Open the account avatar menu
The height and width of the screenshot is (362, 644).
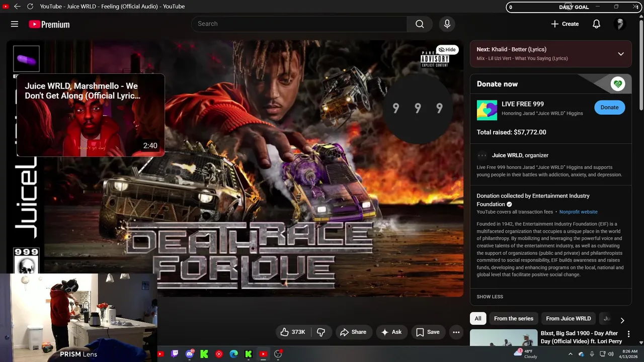point(620,24)
